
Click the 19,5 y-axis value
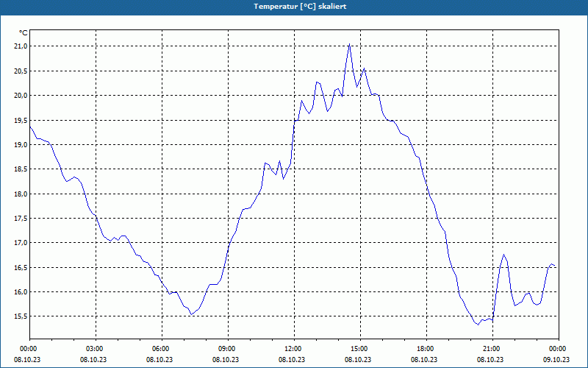21,120
